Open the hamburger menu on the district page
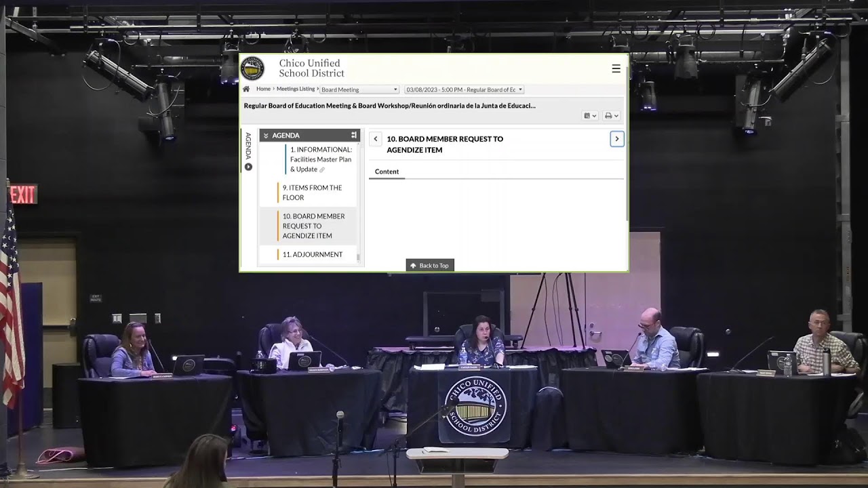The height and width of the screenshot is (488, 868). point(616,68)
